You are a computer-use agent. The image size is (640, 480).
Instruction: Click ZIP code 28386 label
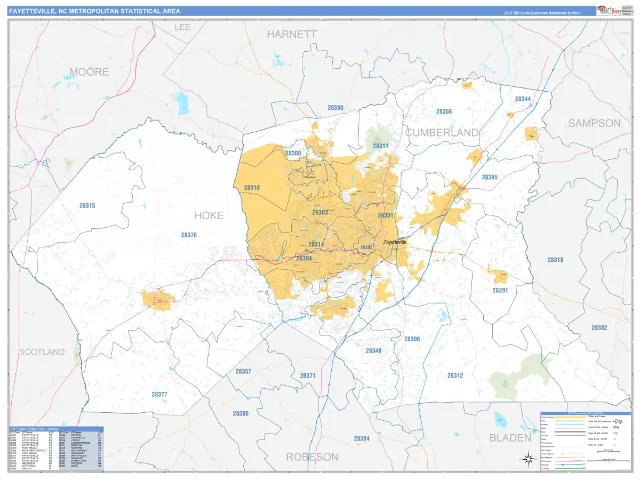tap(240, 414)
